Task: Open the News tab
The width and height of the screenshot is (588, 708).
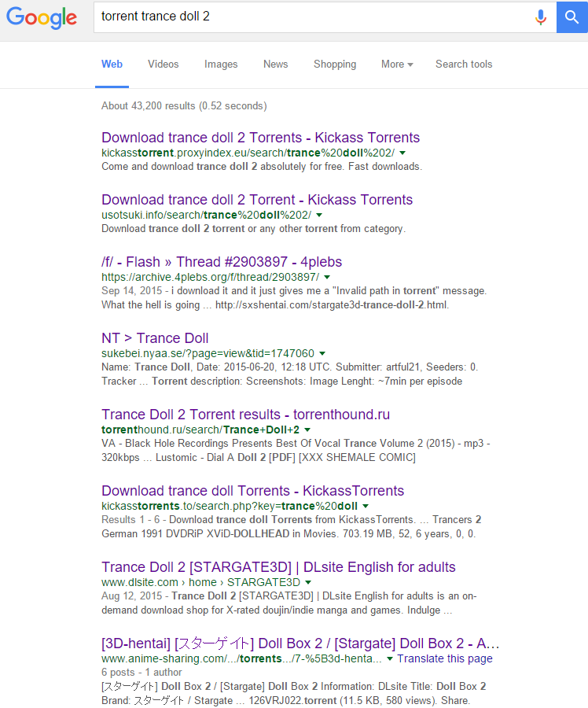Action: [x=275, y=65]
